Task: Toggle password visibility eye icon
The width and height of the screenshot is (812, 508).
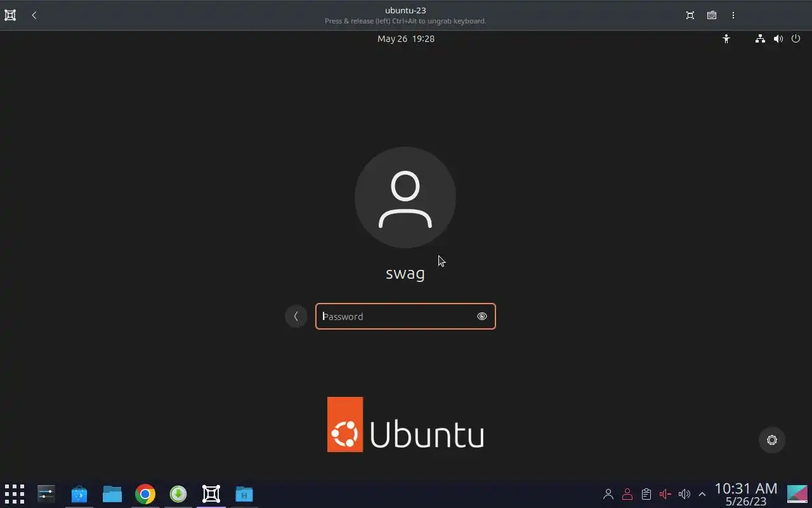Action: [x=482, y=316]
